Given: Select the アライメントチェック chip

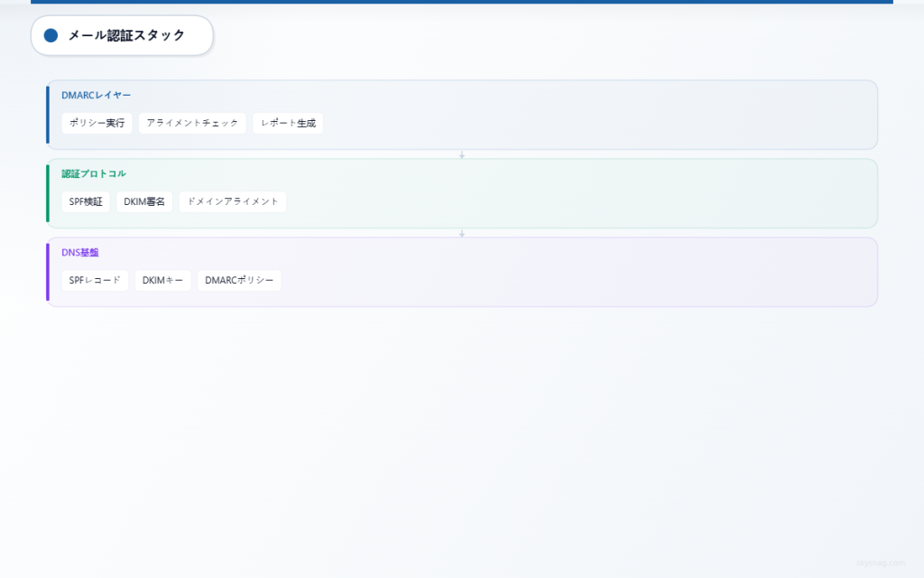Looking at the screenshot, I should [192, 123].
